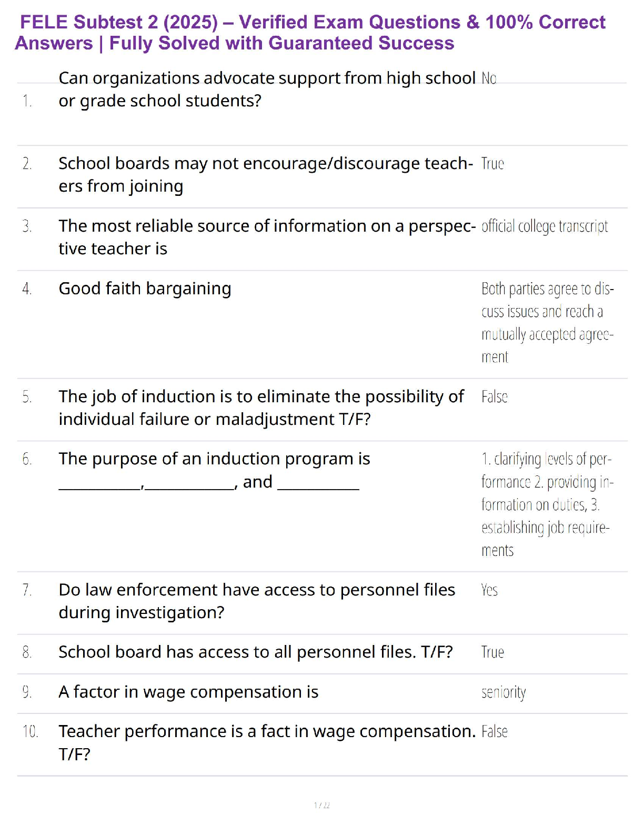644x834 pixels.
Task: Click the 'False' answer for question 5
Action: pos(494,397)
